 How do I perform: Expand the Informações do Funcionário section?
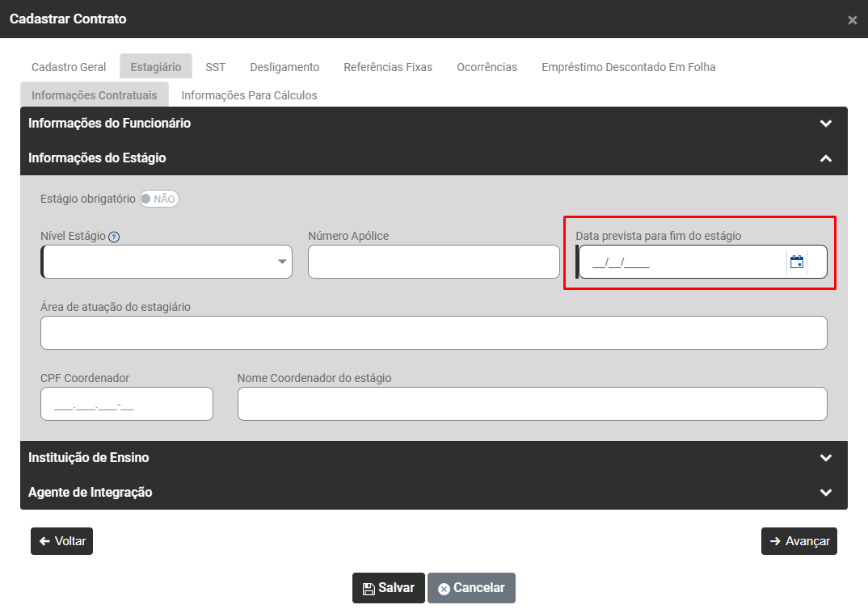pyautogui.click(x=825, y=124)
